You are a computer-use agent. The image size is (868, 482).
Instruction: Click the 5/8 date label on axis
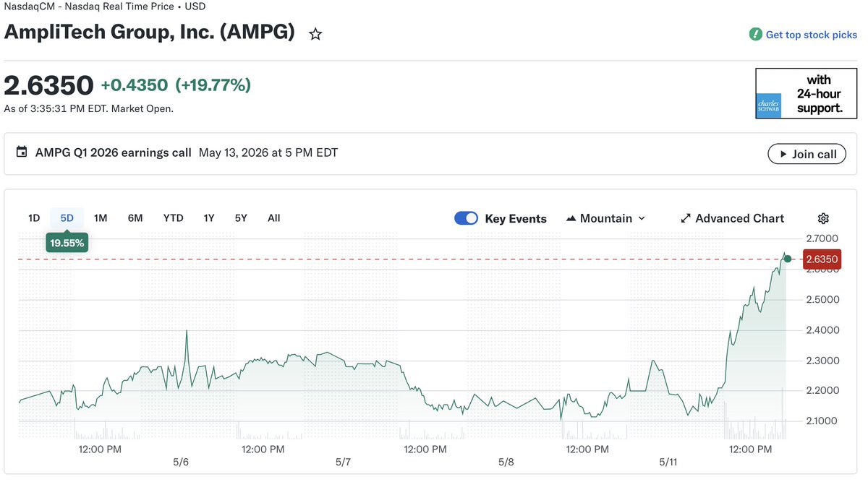click(x=506, y=462)
